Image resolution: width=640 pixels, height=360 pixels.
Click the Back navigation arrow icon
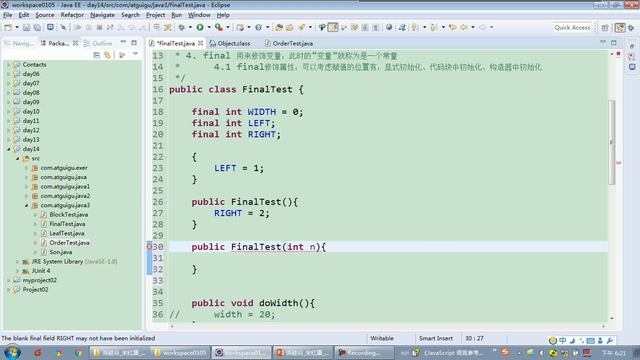tap(464, 27)
